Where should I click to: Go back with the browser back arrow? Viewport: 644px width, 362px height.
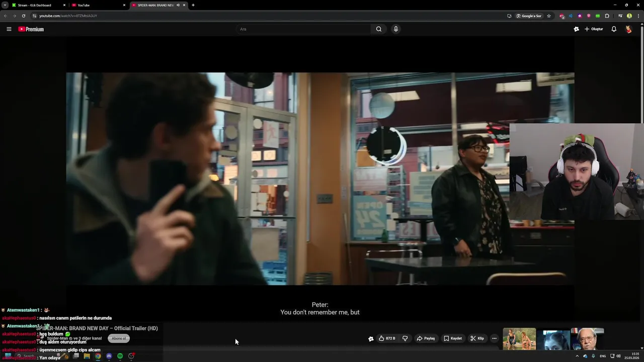(x=6, y=16)
